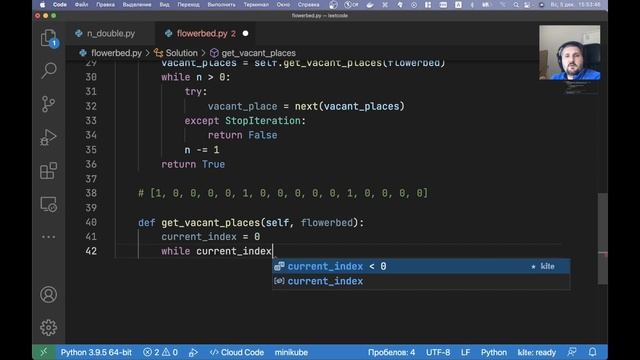Click kite: ready status item
This screenshot has height=360, width=640.
click(536, 352)
